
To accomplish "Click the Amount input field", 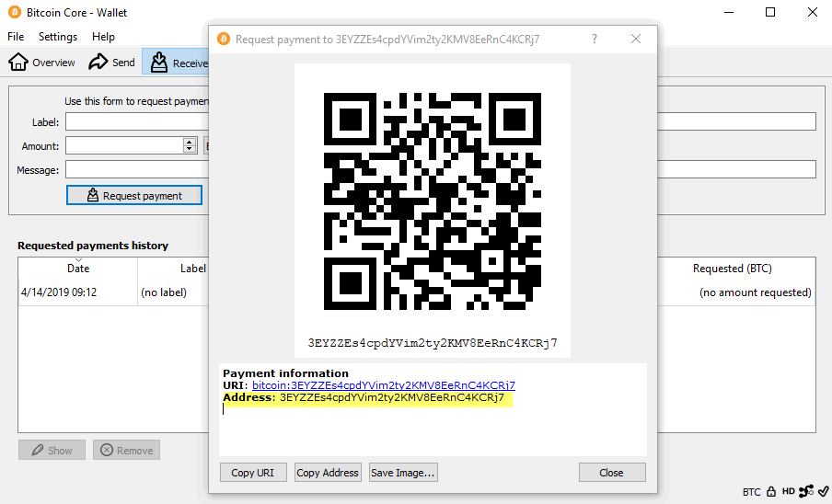I will coord(124,145).
